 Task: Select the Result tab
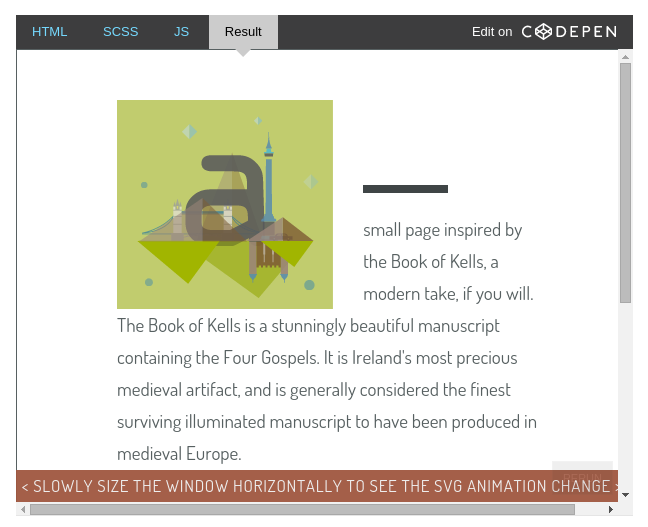tap(243, 32)
